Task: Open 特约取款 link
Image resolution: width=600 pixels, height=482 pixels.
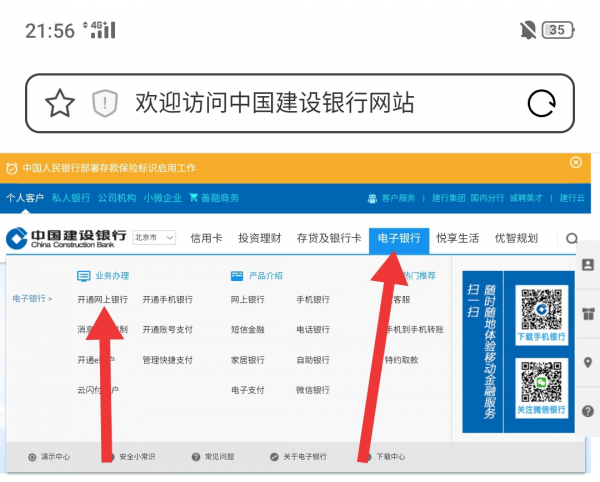Action: [x=401, y=360]
